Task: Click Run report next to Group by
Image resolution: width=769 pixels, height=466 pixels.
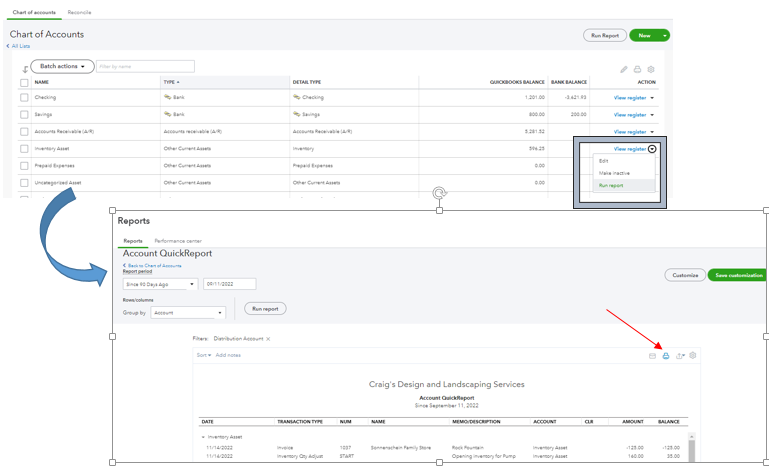Action: (x=265, y=309)
